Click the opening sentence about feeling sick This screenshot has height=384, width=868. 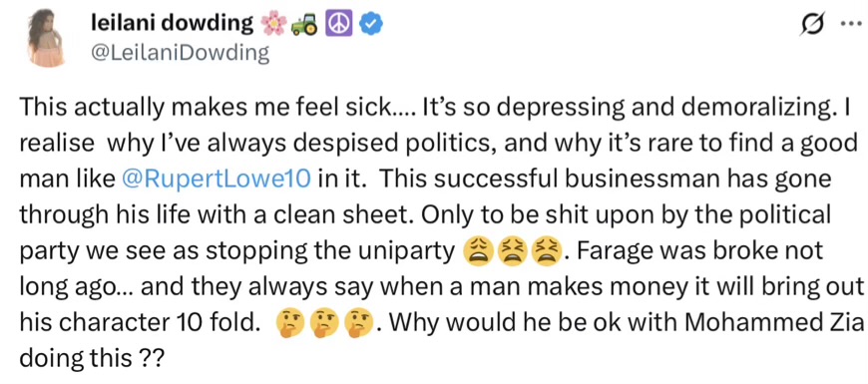[x=218, y=109]
